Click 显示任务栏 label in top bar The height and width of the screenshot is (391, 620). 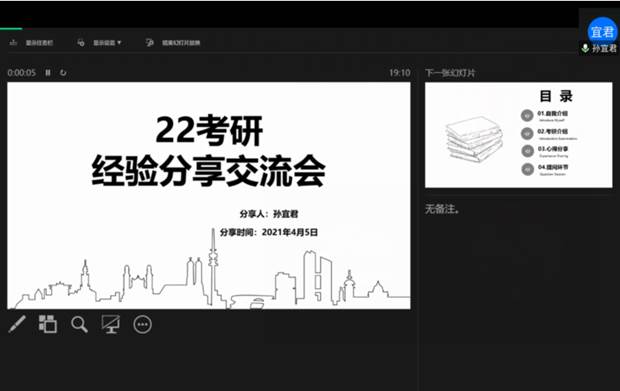39,43
